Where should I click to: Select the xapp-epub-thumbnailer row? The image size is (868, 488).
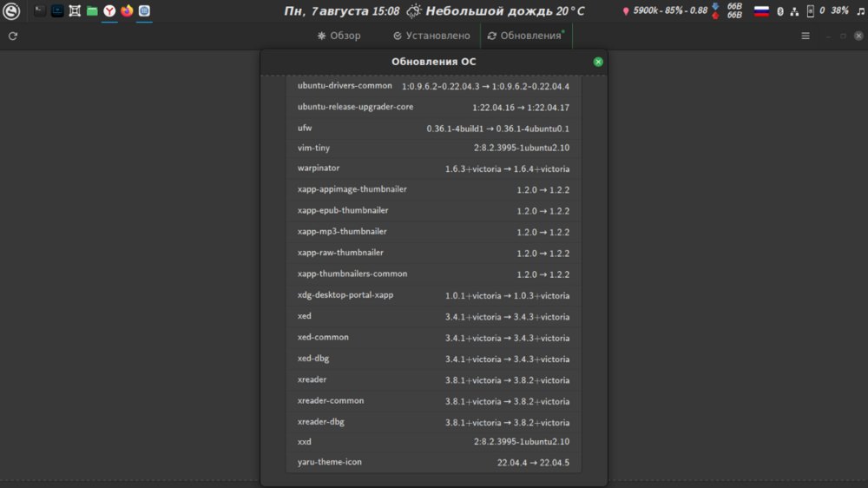[433, 210]
